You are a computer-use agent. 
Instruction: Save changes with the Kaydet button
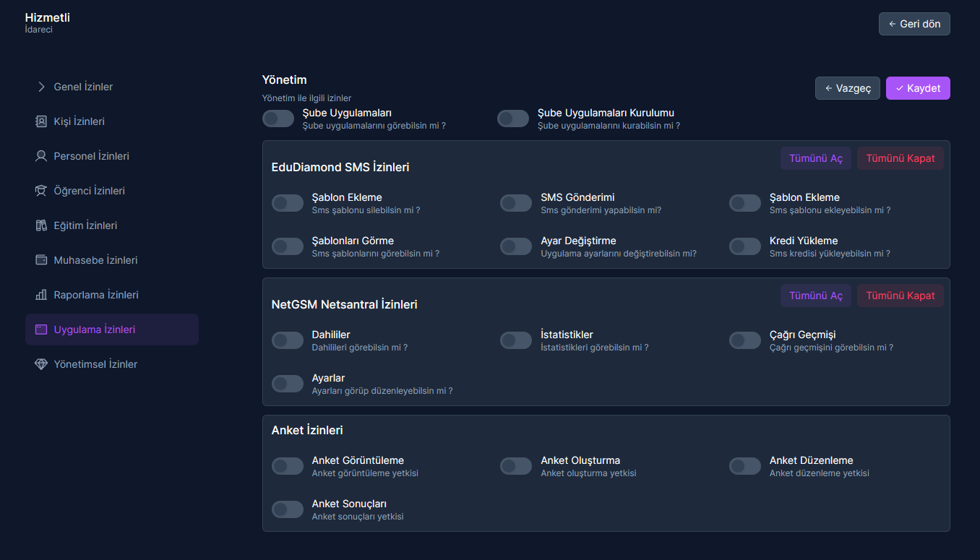918,88
